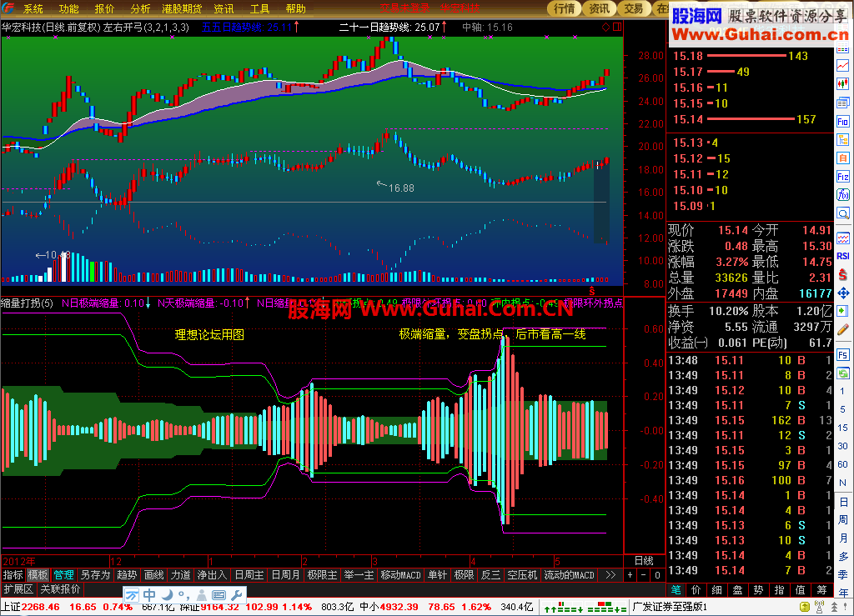Click the yellow coin status bar icon
Viewport: 854px width, 616px height.
(805, 607)
